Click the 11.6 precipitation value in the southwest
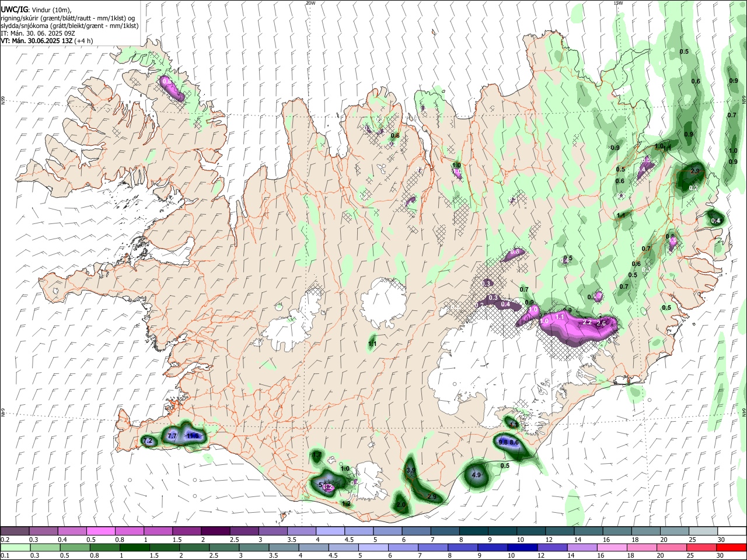 click(193, 436)
